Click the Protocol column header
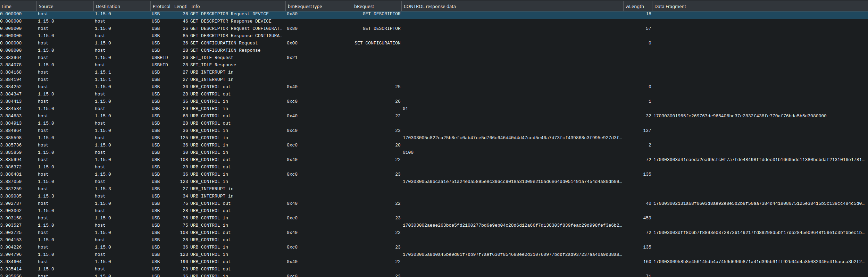The height and width of the screenshot is (277, 868). [x=161, y=6]
